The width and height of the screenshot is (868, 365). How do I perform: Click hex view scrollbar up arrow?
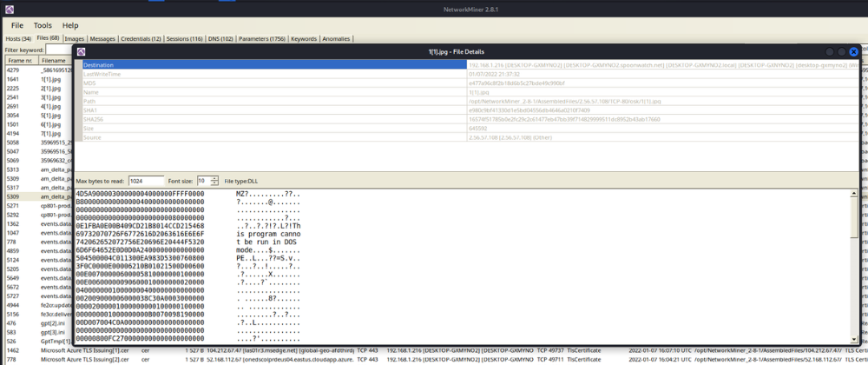(x=854, y=194)
